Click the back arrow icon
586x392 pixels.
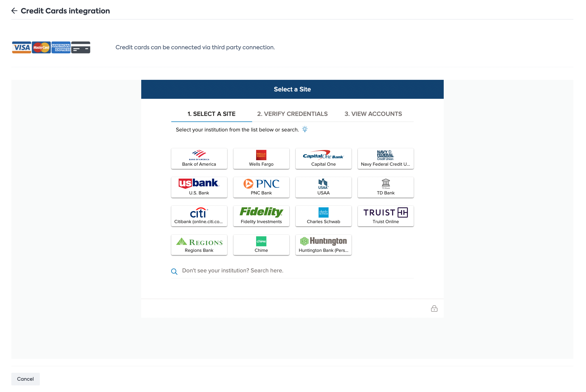[14, 11]
